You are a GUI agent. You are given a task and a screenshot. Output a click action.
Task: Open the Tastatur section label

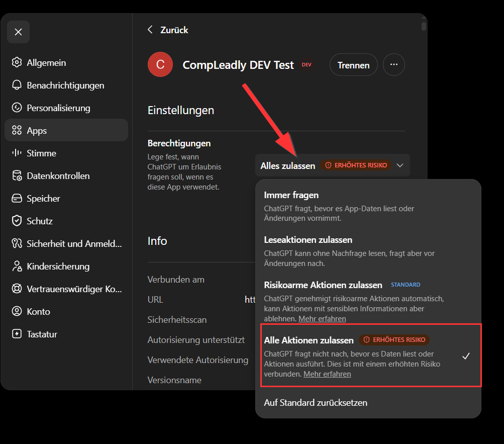coord(42,334)
